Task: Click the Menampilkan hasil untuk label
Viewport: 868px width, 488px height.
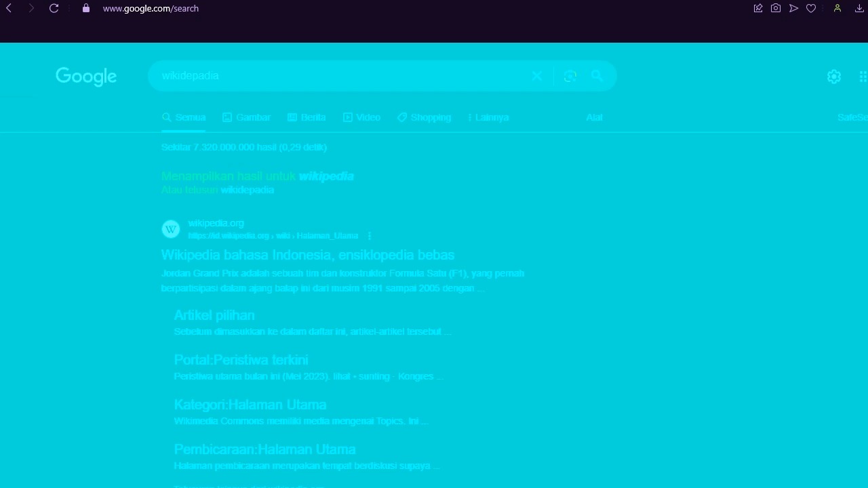Action: coord(229,176)
